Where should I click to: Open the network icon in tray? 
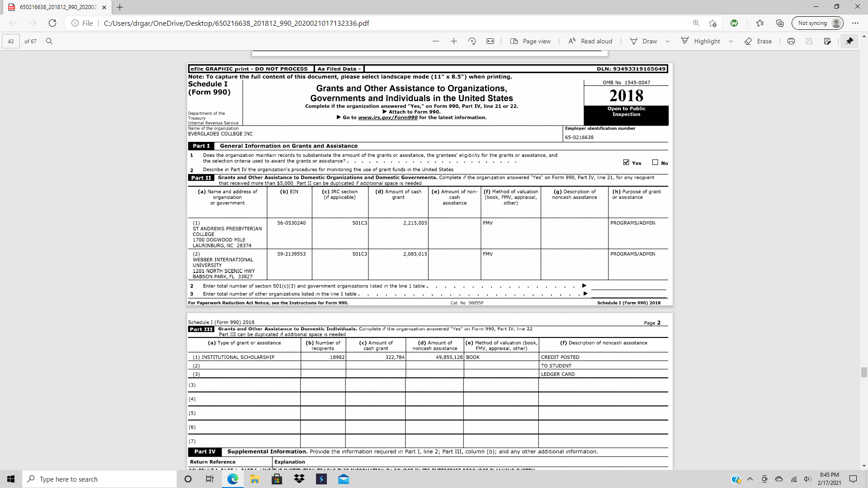coord(794,479)
